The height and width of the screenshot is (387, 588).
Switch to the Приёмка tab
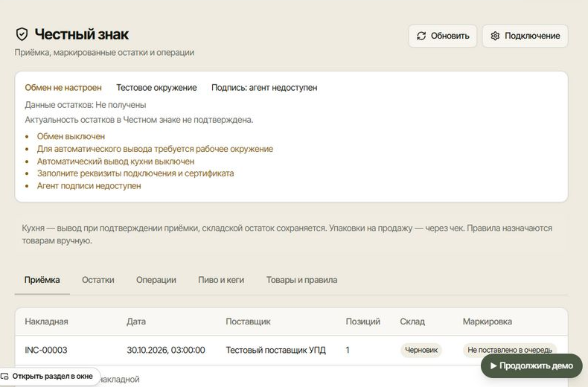click(x=42, y=280)
